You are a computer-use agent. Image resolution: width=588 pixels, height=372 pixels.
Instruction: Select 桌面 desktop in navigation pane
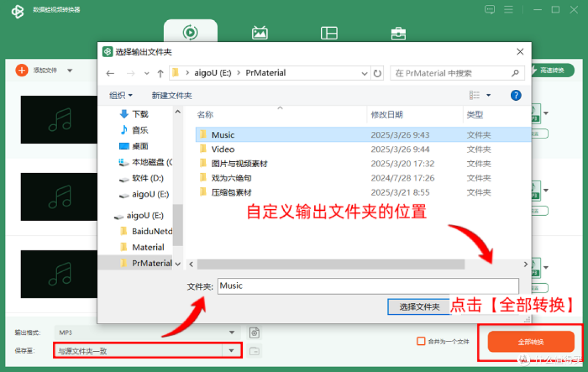pyautogui.click(x=140, y=146)
